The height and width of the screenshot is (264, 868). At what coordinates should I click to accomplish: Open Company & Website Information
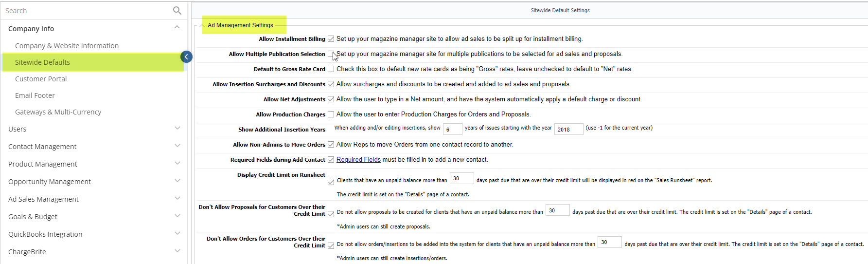[x=67, y=46]
